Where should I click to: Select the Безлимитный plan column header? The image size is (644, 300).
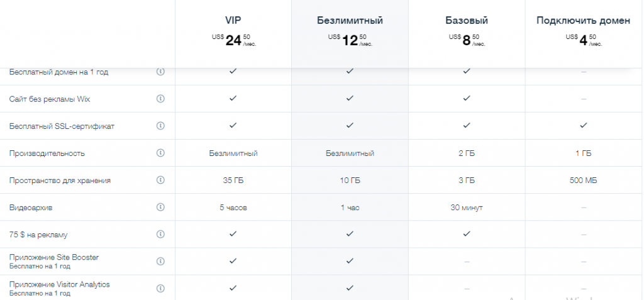tap(350, 21)
